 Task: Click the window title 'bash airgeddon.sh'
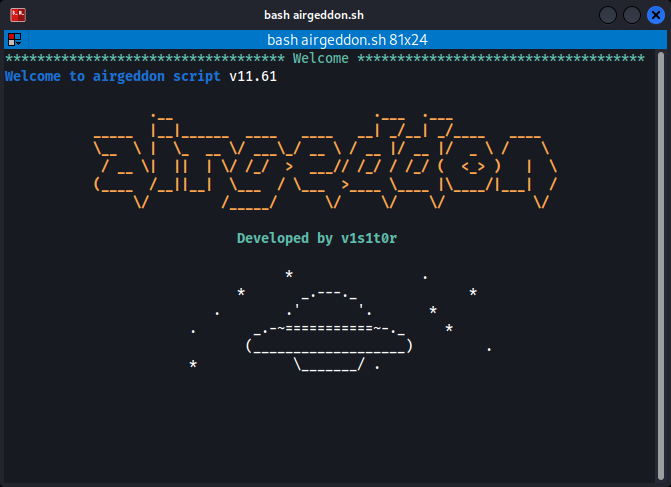click(x=314, y=15)
